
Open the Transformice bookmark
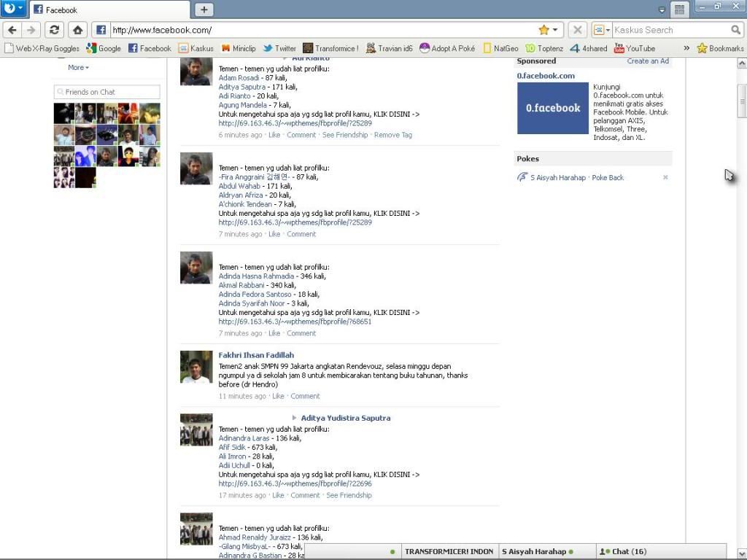pos(331,48)
